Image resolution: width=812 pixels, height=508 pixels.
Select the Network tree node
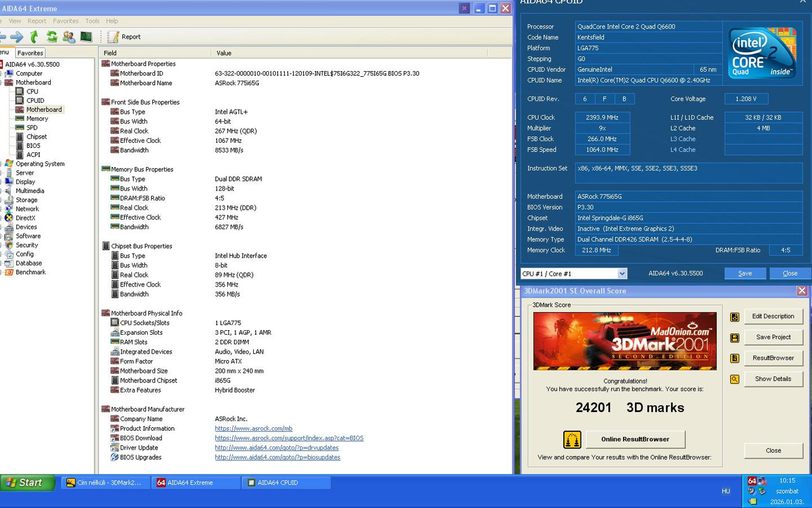pos(27,209)
